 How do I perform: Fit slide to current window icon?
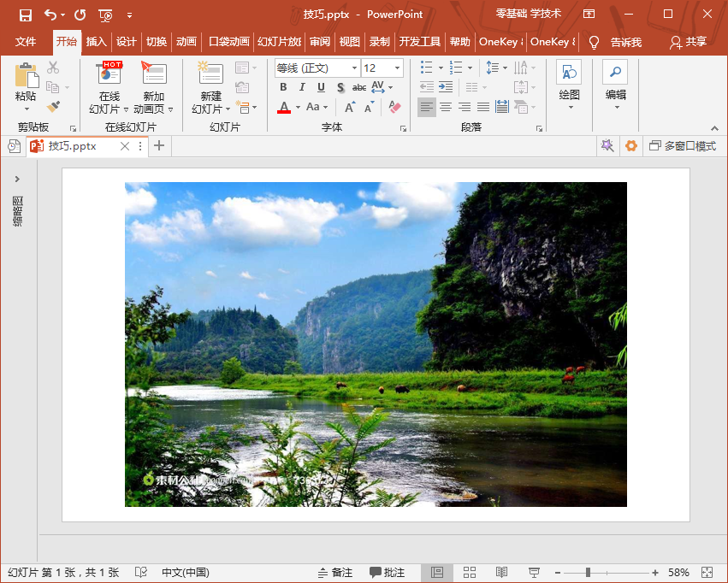click(x=707, y=573)
